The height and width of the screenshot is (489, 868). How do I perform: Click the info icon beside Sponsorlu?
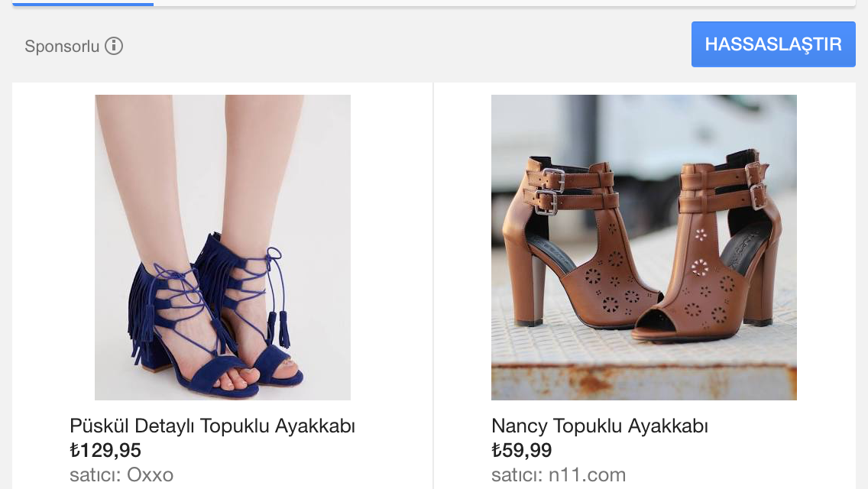tap(114, 46)
